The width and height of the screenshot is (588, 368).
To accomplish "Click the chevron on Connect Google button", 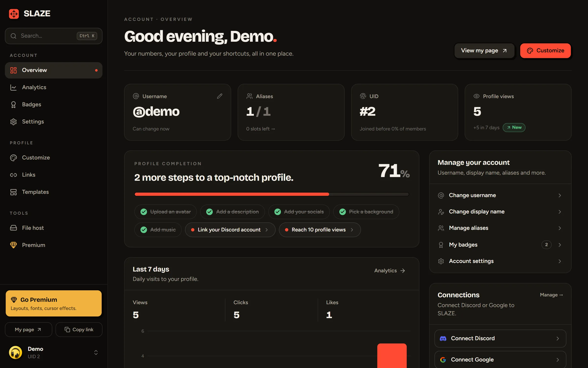I will [x=558, y=360].
